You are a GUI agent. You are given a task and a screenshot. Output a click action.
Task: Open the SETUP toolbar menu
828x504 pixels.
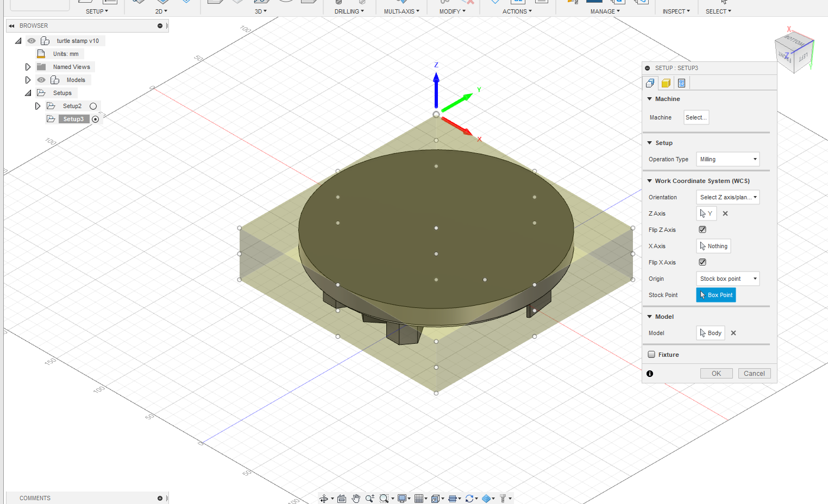97,11
